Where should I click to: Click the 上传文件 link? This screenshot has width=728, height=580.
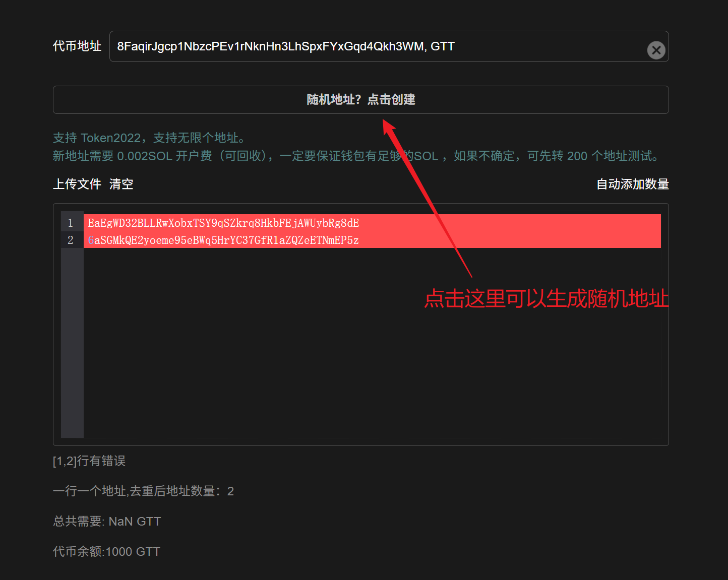click(x=77, y=184)
